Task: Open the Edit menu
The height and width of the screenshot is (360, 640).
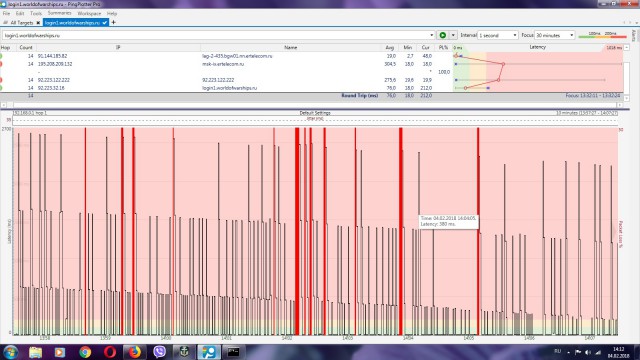Action: click(20, 13)
